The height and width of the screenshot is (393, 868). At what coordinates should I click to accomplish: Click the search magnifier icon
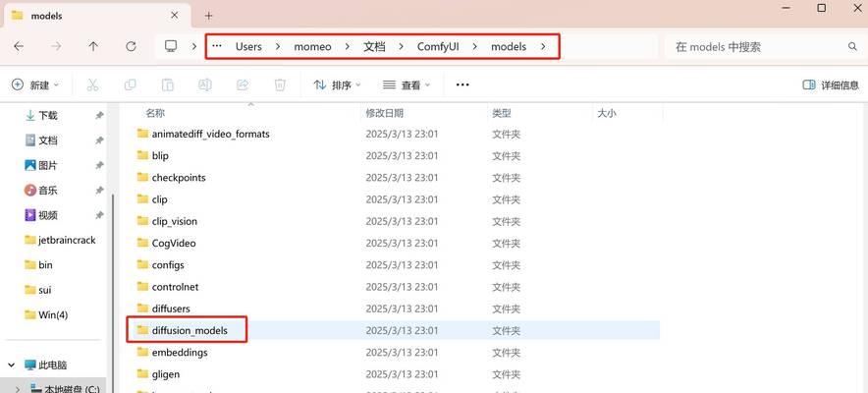[x=852, y=47]
